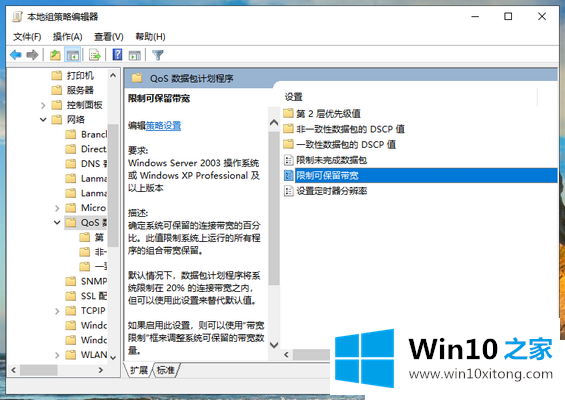
Task: Open the Help toolbar icon
Action: pos(117,55)
